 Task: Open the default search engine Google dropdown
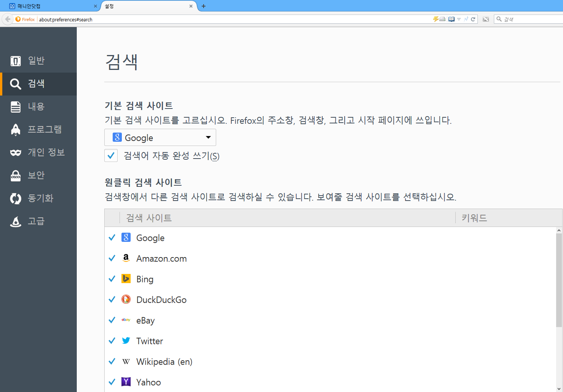[160, 138]
